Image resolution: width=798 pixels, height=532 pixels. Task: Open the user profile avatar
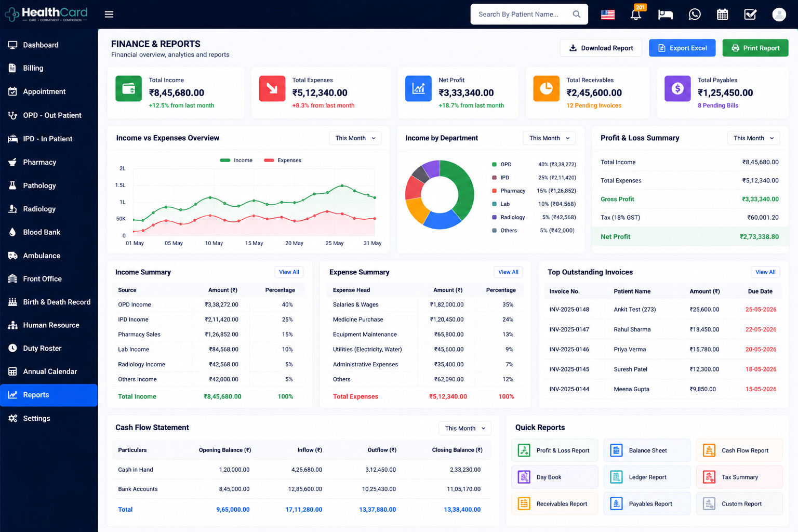(x=779, y=15)
